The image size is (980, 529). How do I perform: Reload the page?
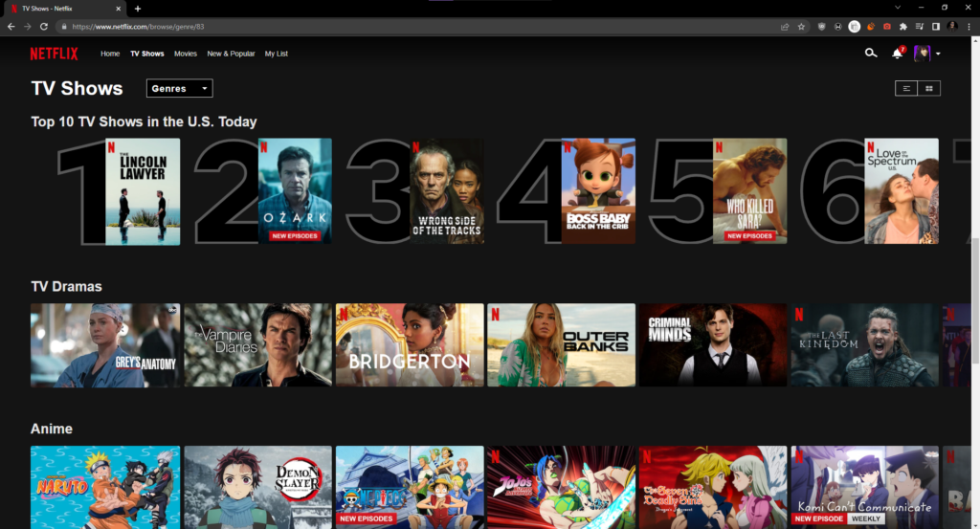[x=44, y=26]
